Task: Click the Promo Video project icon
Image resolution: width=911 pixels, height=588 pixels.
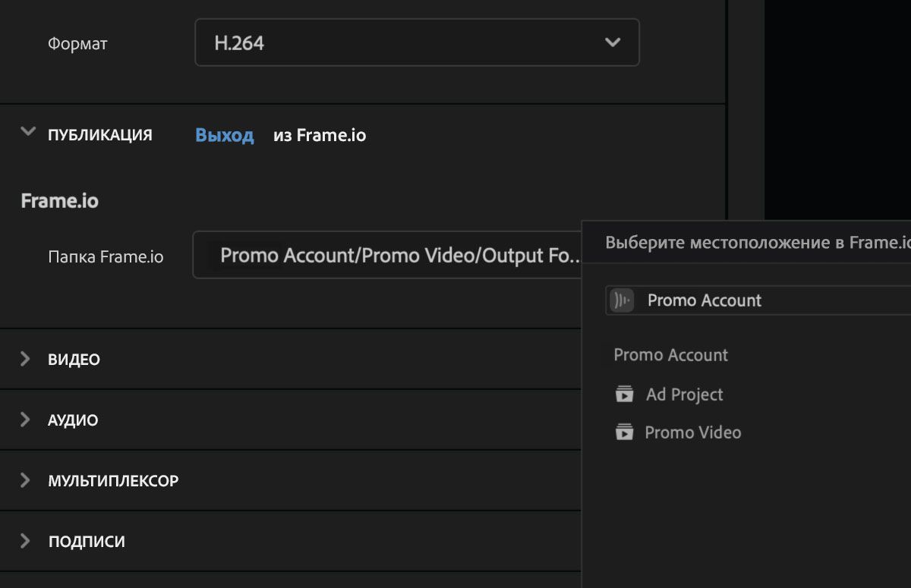Action: 624,432
